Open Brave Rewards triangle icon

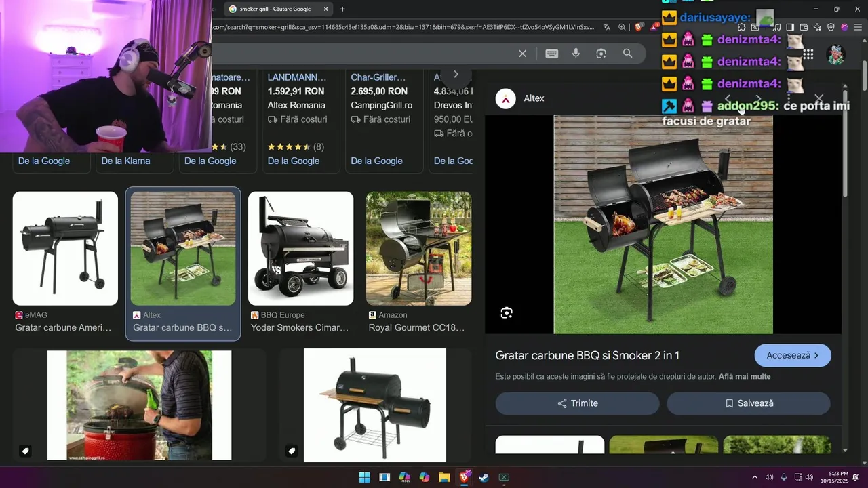click(654, 27)
